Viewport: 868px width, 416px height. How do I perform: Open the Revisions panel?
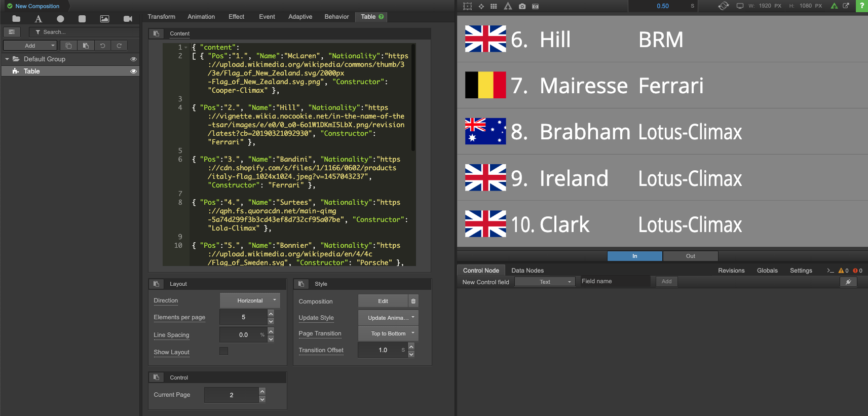(x=731, y=271)
